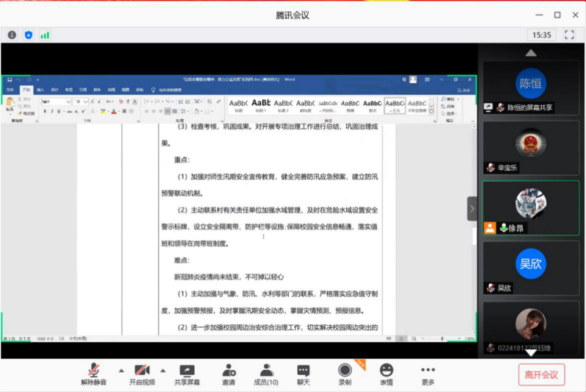Open the 聊天 chat panel
Image resolution: width=586 pixels, height=392 pixels.
click(x=303, y=370)
